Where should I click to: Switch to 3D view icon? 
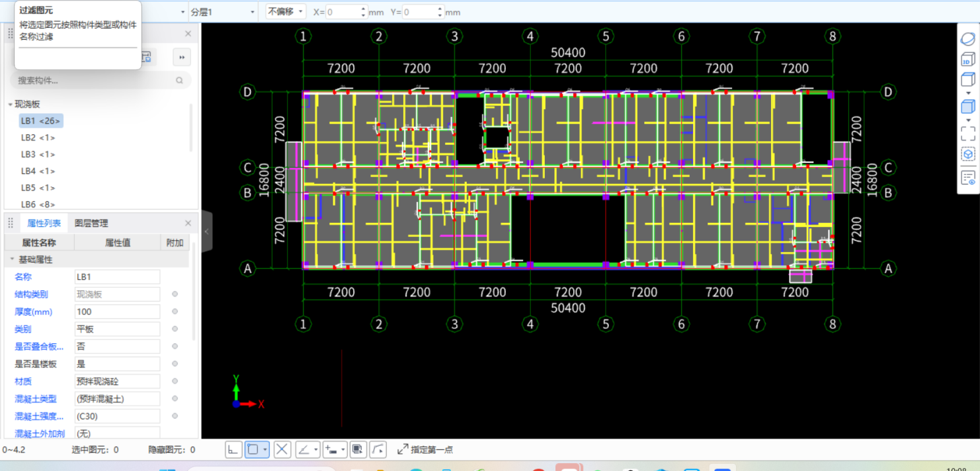[x=967, y=60]
